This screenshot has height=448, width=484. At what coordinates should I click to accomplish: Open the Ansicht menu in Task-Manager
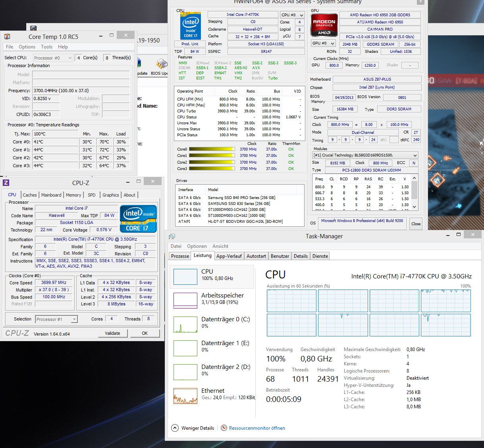(x=220, y=246)
